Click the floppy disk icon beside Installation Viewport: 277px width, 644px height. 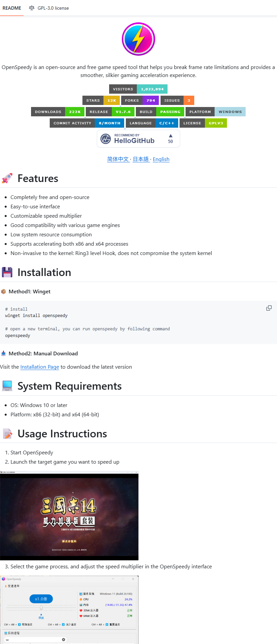click(7, 272)
